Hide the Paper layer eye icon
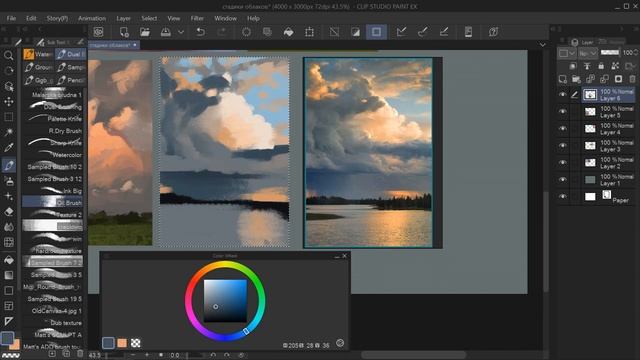 tap(562, 196)
